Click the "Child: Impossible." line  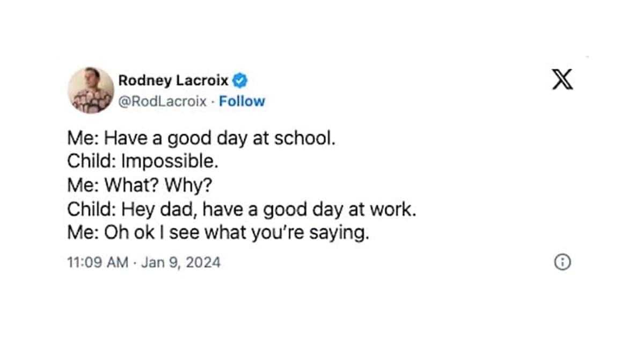pos(143,162)
